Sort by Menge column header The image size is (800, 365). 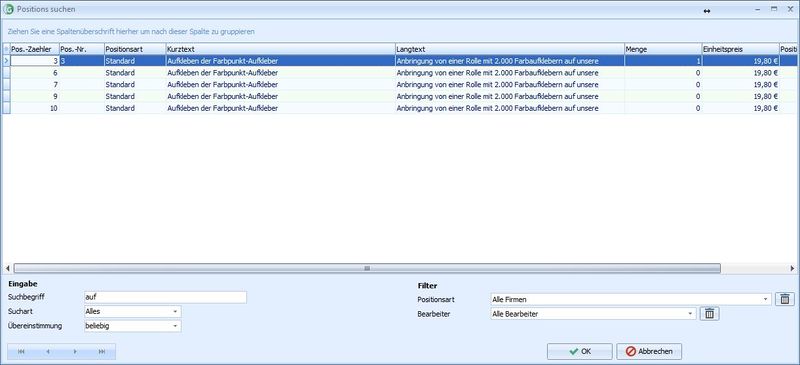663,49
